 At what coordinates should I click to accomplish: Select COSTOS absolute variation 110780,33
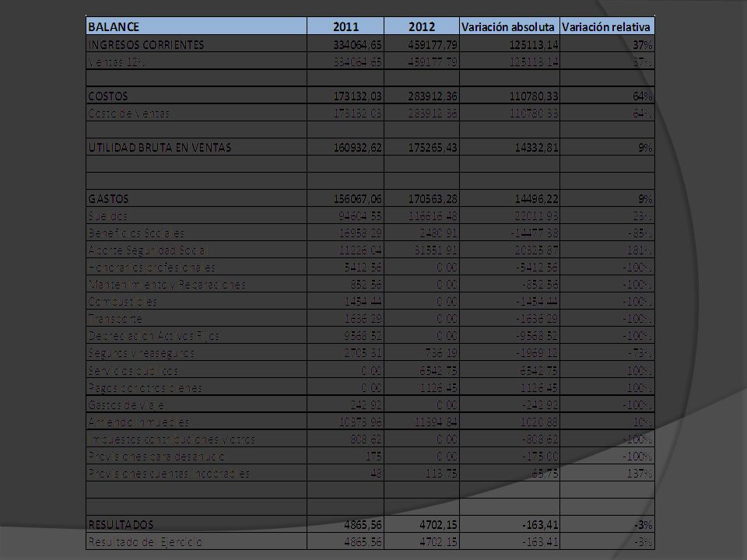click(534, 96)
